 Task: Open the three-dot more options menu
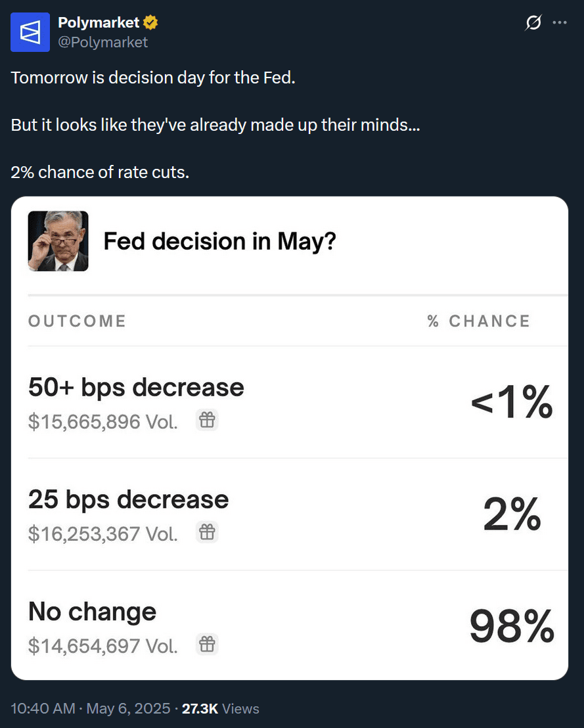pos(560,23)
